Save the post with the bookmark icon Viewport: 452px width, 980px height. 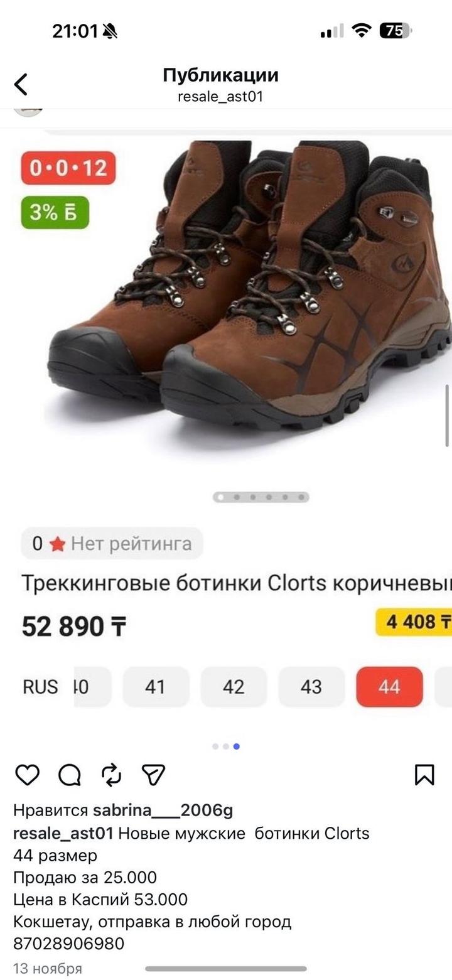pos(425,775)
